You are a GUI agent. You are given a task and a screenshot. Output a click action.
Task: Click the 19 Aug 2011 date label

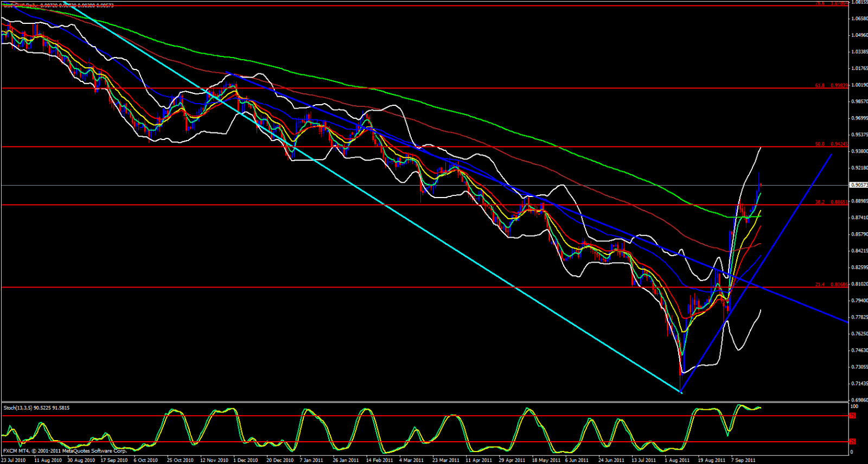point(712,460)
